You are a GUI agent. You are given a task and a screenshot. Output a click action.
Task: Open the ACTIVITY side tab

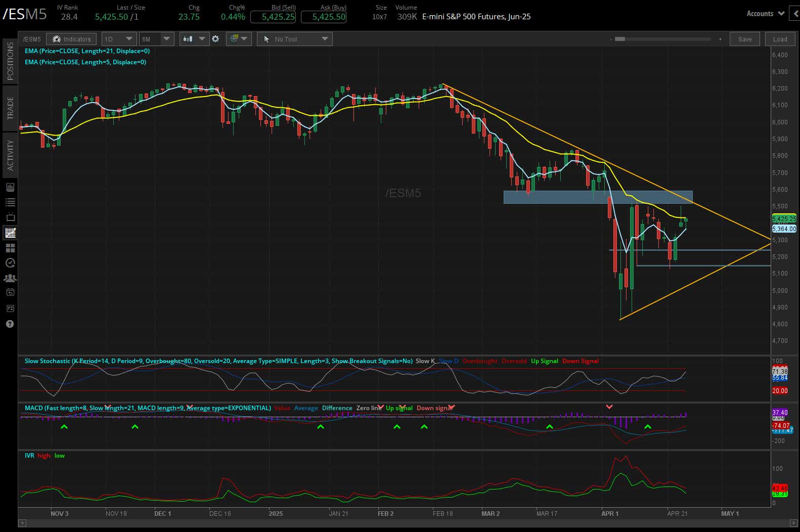[10, 155]
